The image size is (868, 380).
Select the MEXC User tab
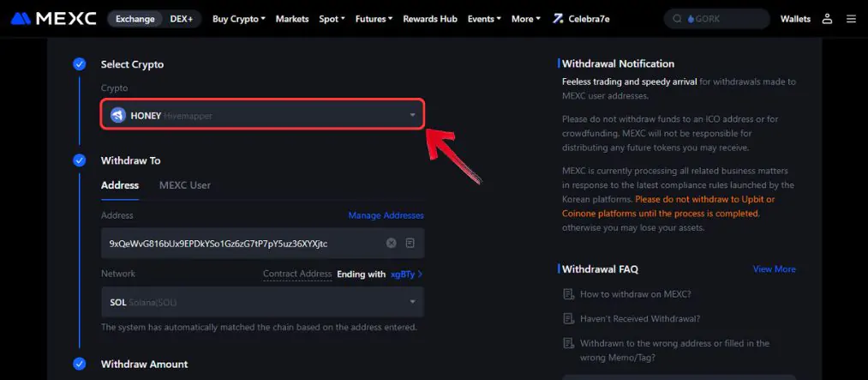point(185,185)
